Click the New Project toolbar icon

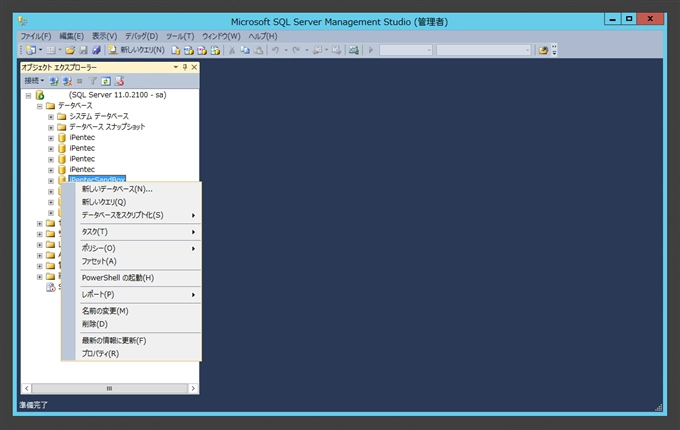[x=31, y=50]
